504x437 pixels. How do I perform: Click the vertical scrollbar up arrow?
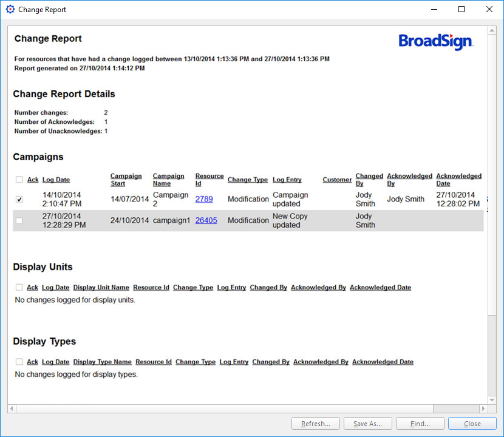pyautogui.click(x=491, y=31)
